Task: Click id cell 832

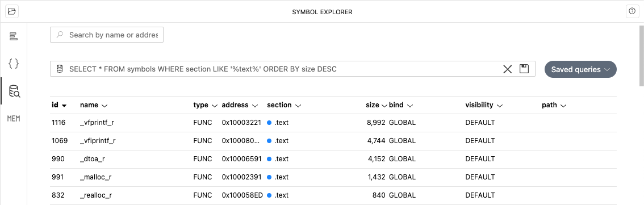Action: tap(58, 195)
